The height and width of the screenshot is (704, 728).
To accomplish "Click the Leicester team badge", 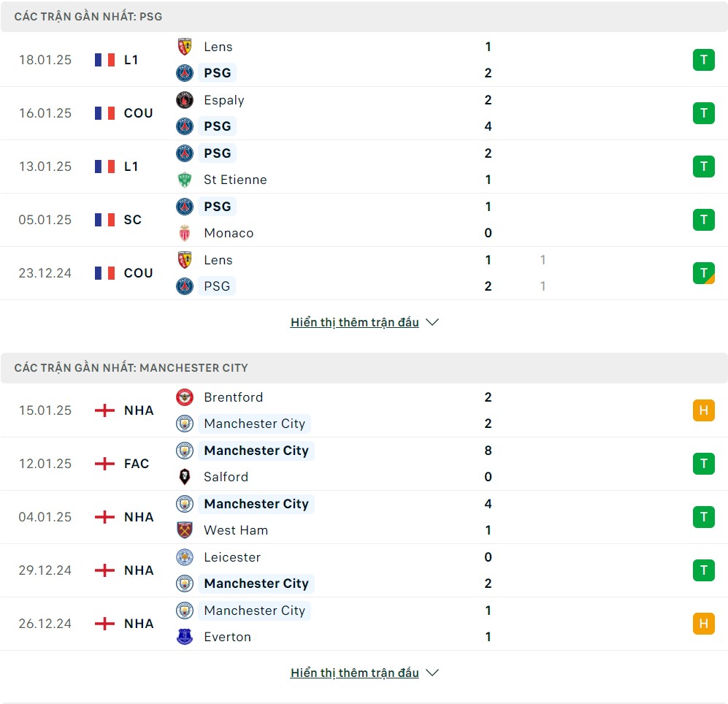I will tap(185, 556).
